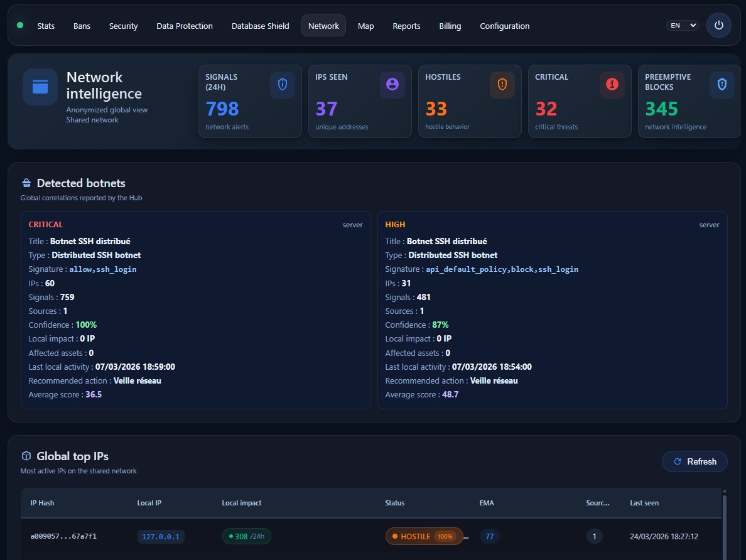Click the power icon in the top-right corner
Viewport: 746px width, 560px height.
pyautogui.click(x=719, y=25)
